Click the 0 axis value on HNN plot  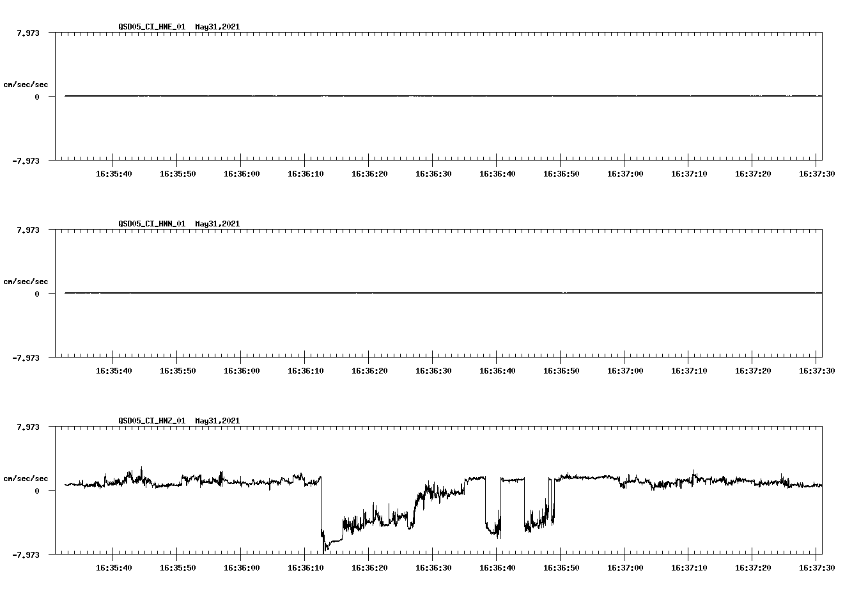tap(37, 294)
